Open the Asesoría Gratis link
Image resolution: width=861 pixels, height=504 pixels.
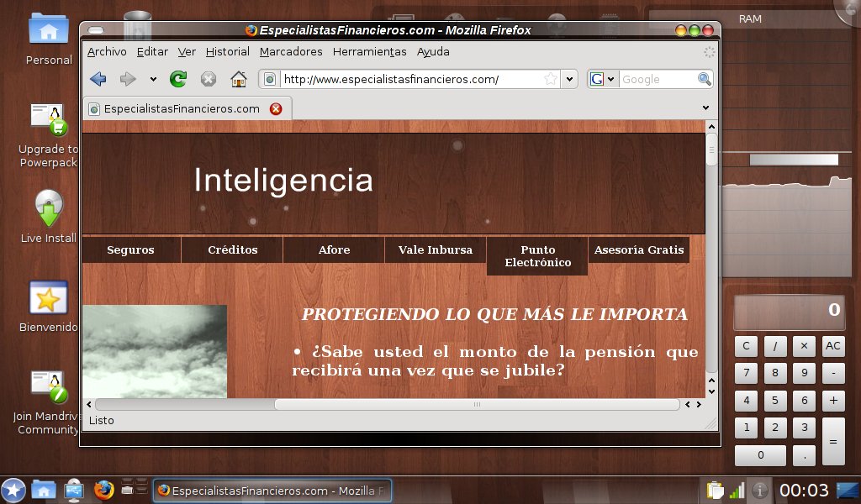(x=639, y=249)
